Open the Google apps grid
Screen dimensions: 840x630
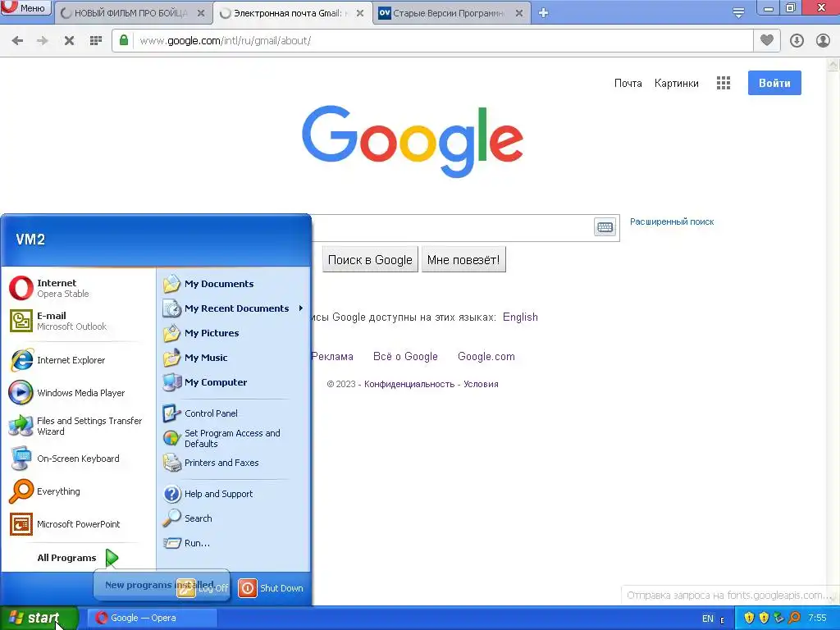click(x=724, y=83)
